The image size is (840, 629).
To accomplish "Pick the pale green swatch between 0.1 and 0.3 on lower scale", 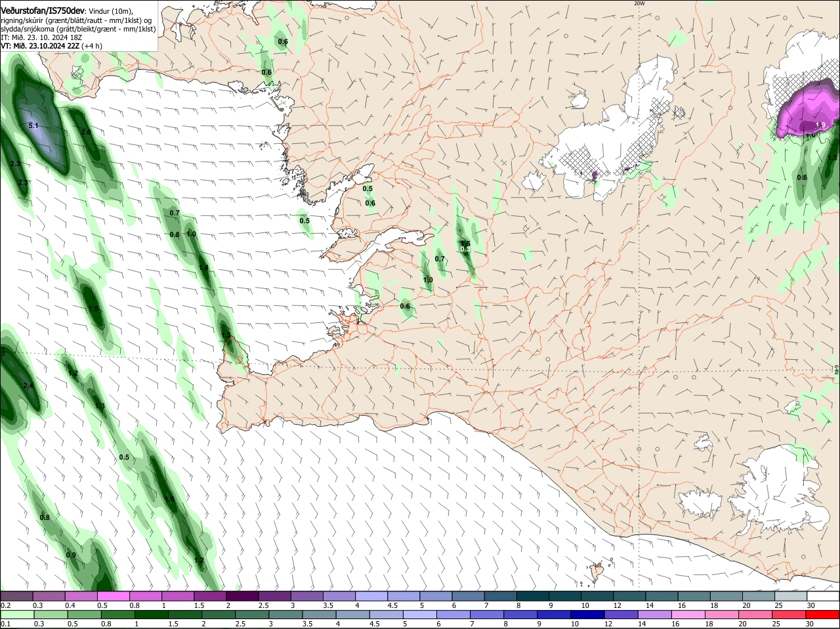I will (16, 615).
